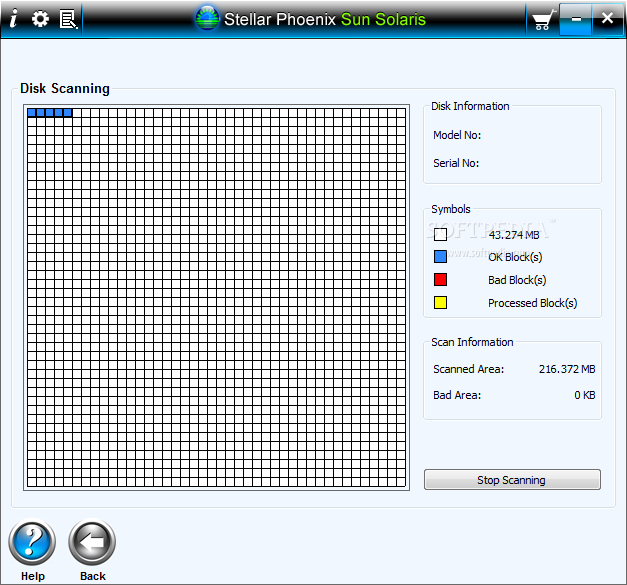Click the red Bad Block(s) swatch
This screenshot has height=585, width=627.
(440, 280)
